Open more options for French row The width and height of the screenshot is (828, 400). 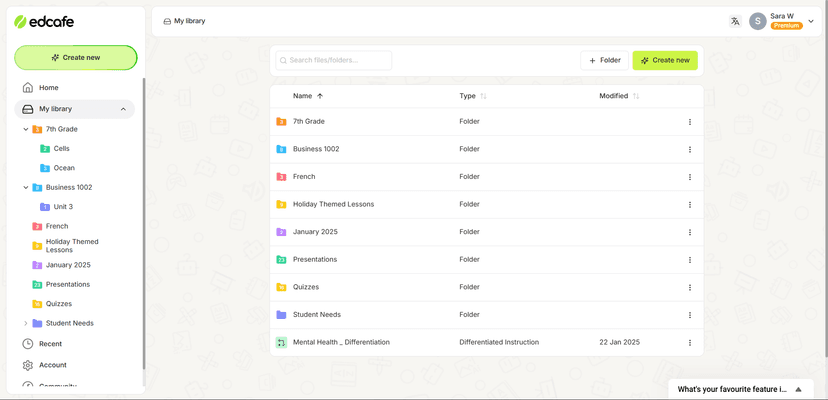(690, 177)
